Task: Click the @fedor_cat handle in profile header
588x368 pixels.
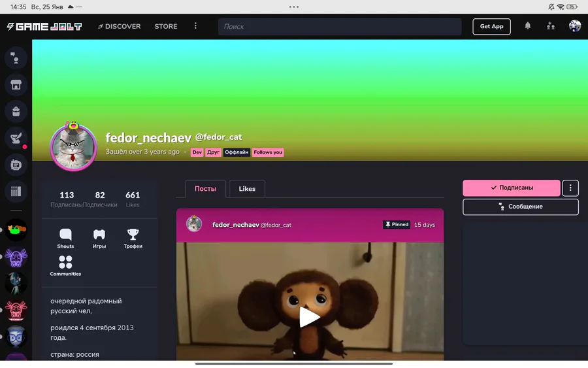Action: (219, 137)
